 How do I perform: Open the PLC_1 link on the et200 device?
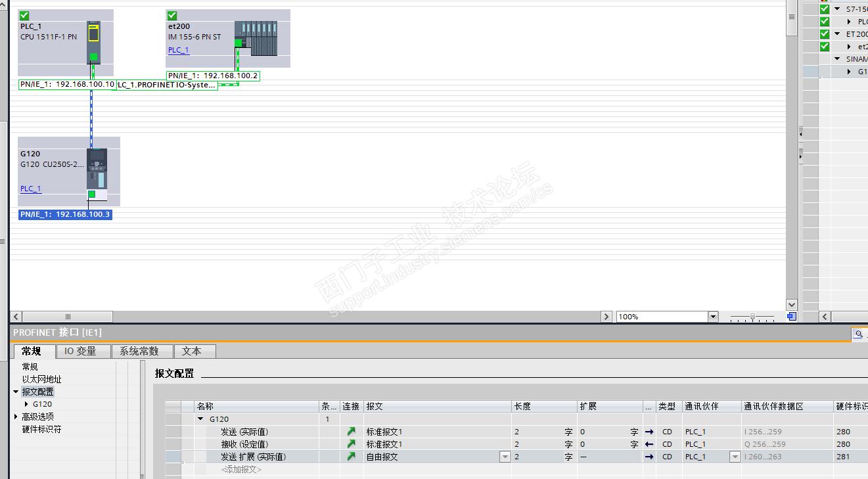(178, 50)
